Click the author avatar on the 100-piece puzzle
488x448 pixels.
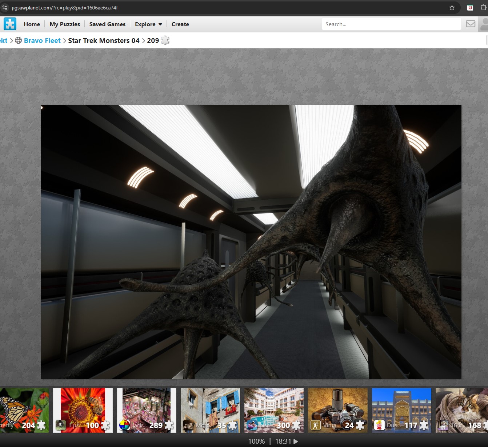click(x=60, y=425)
